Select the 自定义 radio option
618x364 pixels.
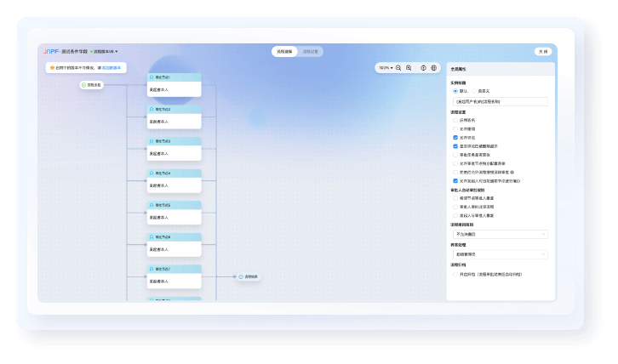pos(474,91)
